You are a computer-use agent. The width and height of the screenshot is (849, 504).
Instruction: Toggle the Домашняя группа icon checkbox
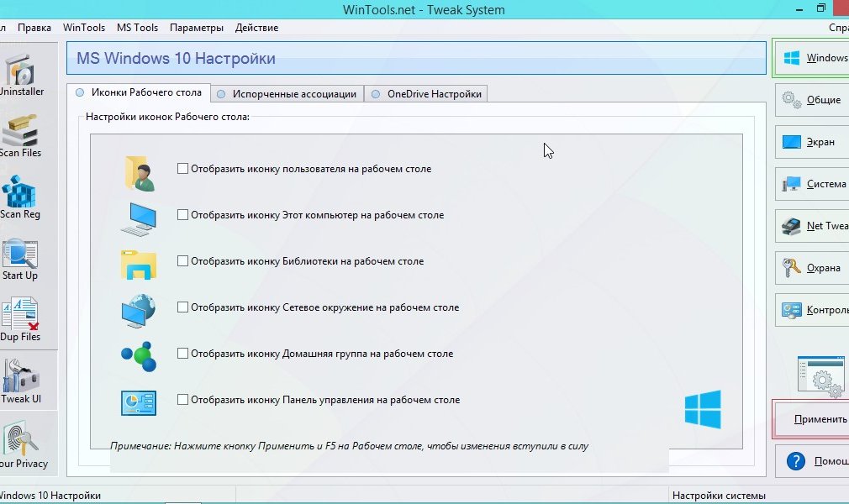pyautogui.click(x=182, y=353)
